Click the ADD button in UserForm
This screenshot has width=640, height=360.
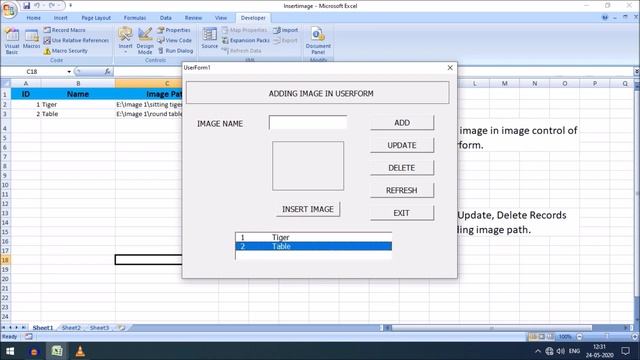coord(402,123)
